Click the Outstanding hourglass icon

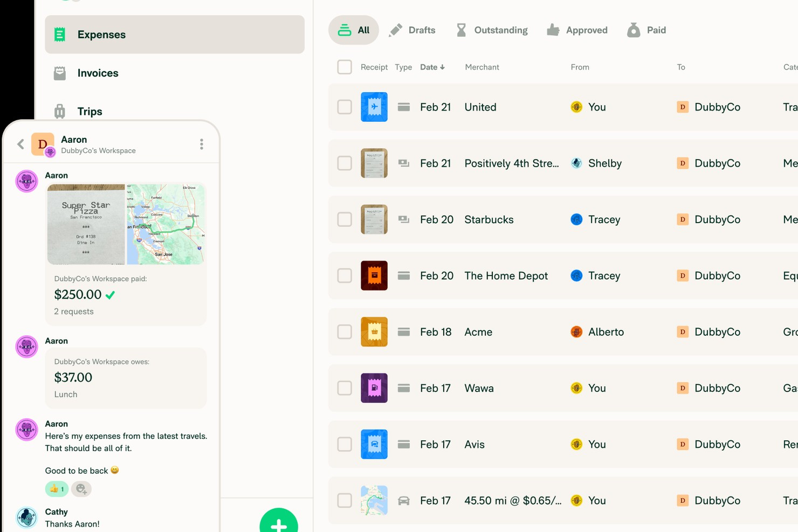pos(460,30)
